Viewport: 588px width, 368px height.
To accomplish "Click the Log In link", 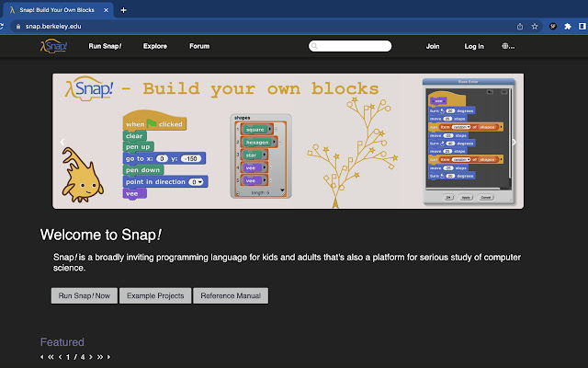I will (x=474, y=46).
